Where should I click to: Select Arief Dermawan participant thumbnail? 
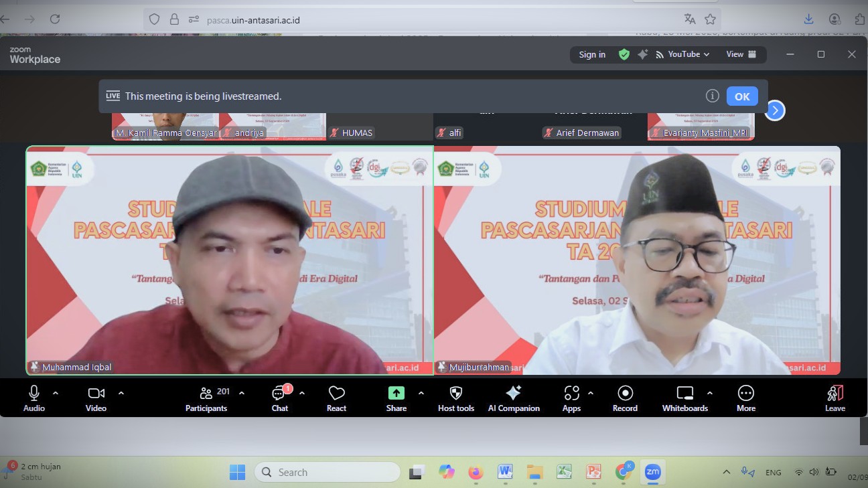tap(594, 126)
